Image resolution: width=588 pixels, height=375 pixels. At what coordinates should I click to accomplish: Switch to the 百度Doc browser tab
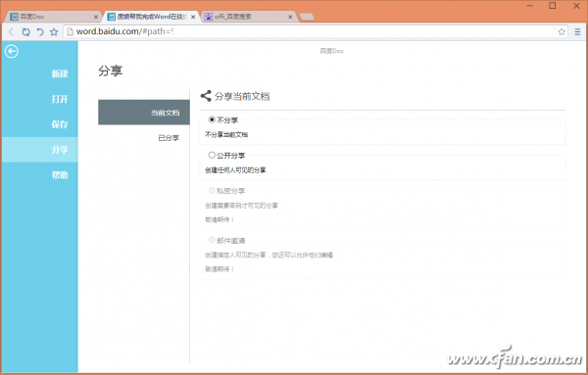[x=53, y=17]
